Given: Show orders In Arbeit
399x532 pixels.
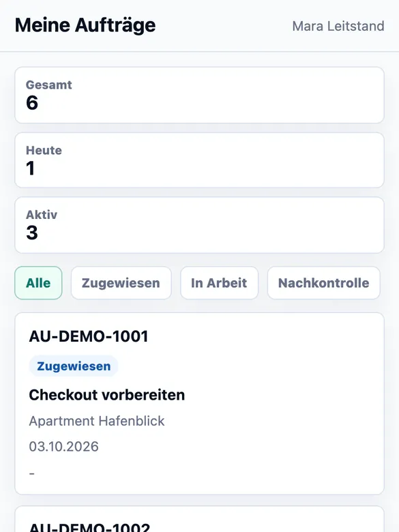Looking at the screenshot, I should (219, 283).
